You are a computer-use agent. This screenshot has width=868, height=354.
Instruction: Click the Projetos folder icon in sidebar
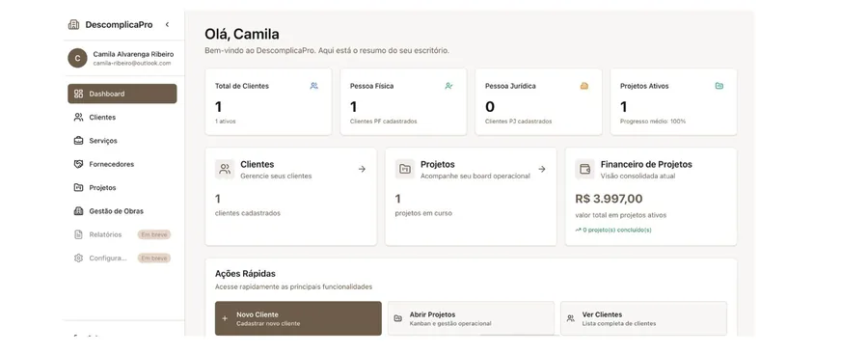pyautogui.click(x=79, y=188)
